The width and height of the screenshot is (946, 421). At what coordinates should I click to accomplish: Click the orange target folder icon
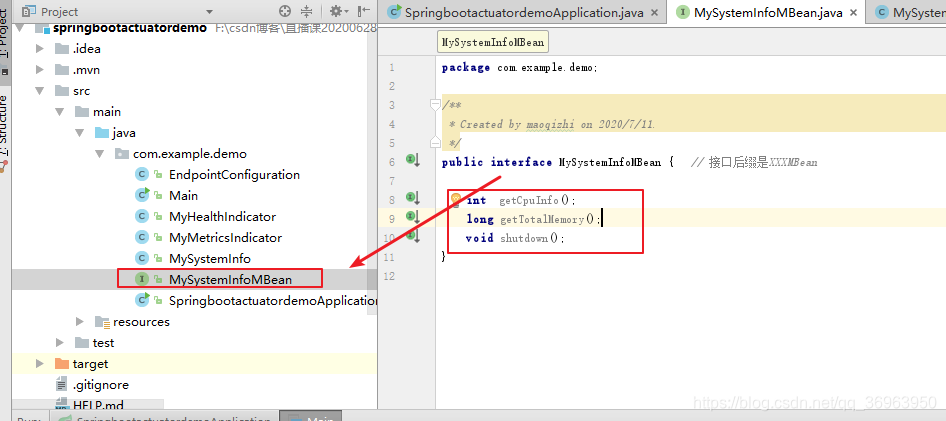coord(62,364)
